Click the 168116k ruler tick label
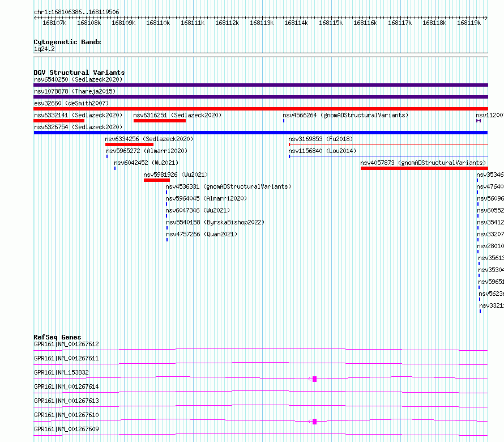The image size is (504, 442). click(365, 23)
